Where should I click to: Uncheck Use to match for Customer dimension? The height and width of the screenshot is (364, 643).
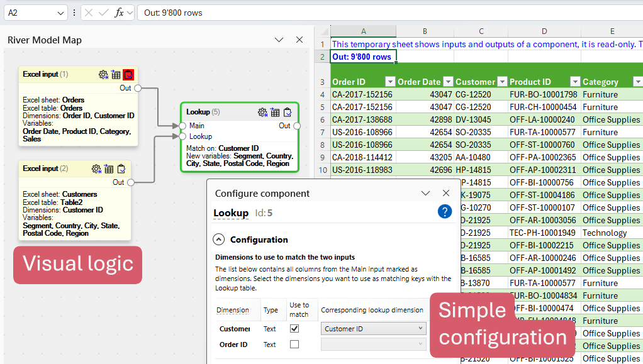[x=294, y=328]
